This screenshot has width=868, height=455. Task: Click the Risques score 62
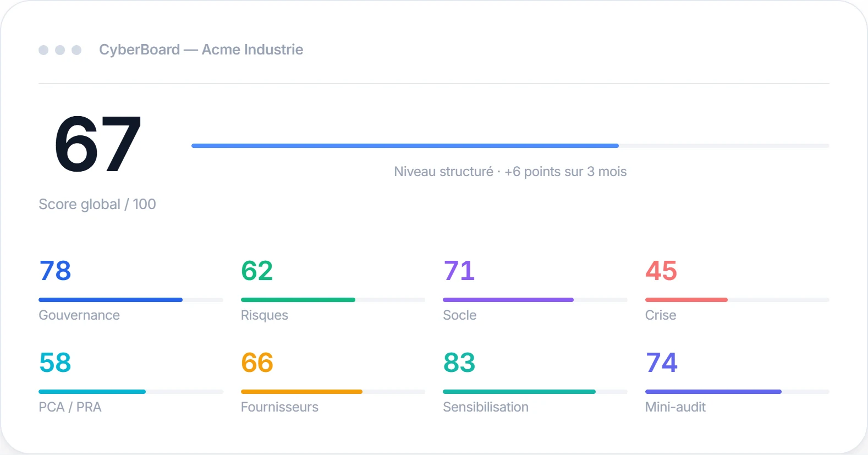coord(257,271)
